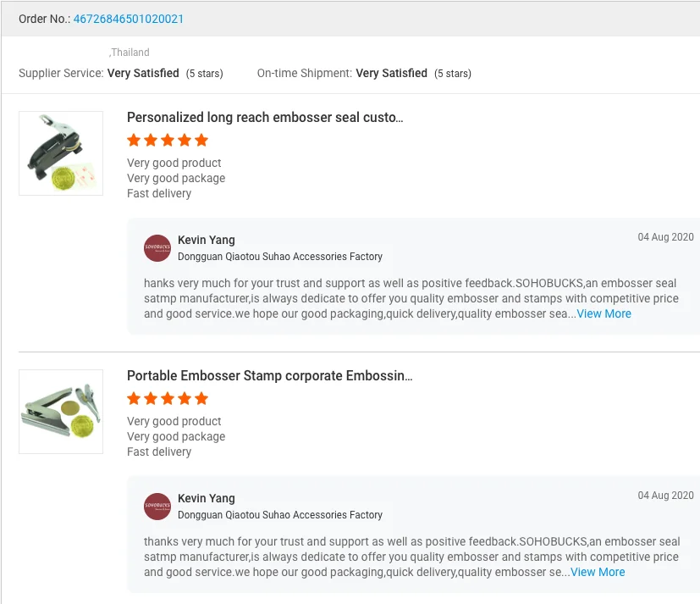This screenshot has height=604, width=700.
Task: Click SOHOBUCKS avatar in portable embosser reply
Action: click(157, 507)
